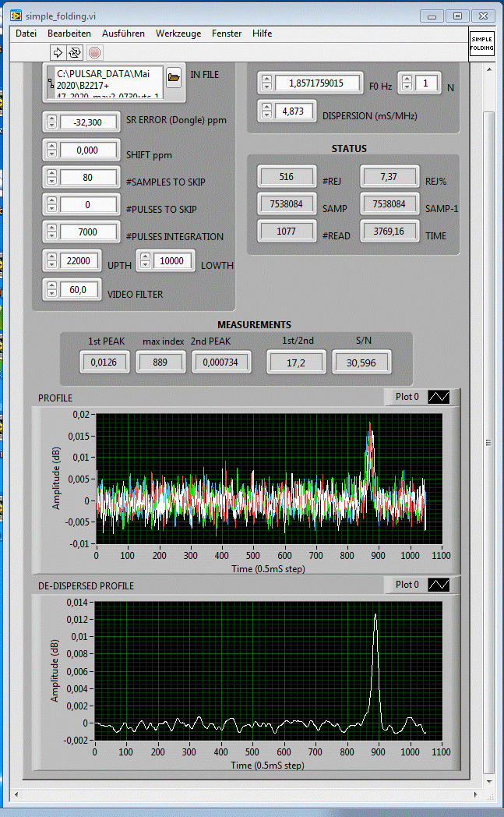Click the 1st/2nd value 17,2
Screen dimensions: 504x817
(x=296, y=363)
